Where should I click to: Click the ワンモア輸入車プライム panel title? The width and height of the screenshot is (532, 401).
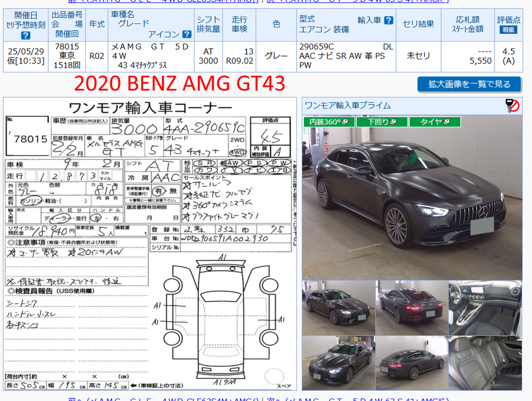(348, 105)
